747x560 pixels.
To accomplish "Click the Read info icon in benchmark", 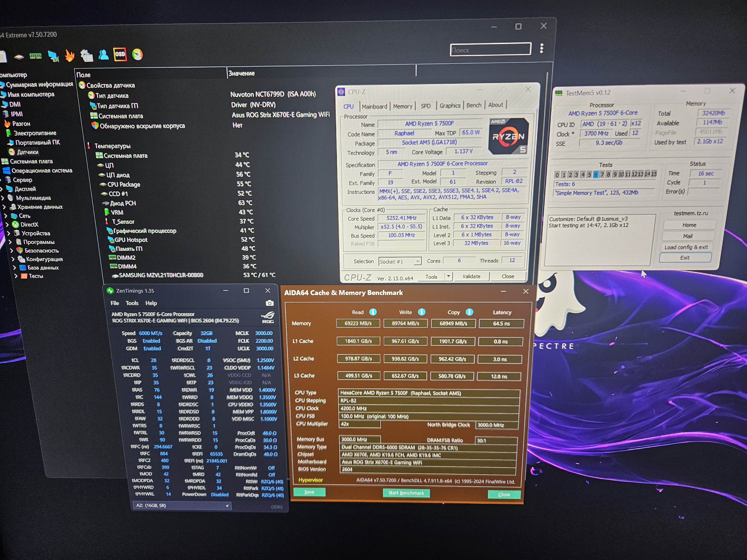I will (x=373, y=312).
